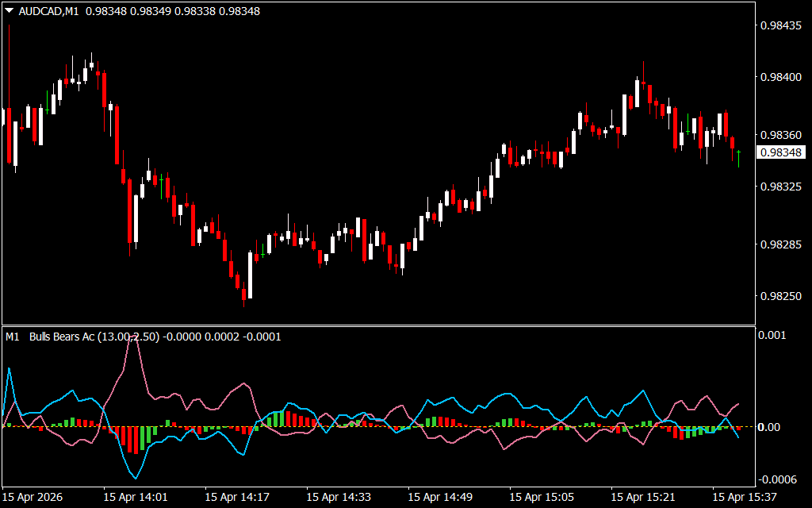The width and height of the screenshot is (812, 508).
Task: Click the -0.0006 indicator scale label
Action: pos(777,479)
